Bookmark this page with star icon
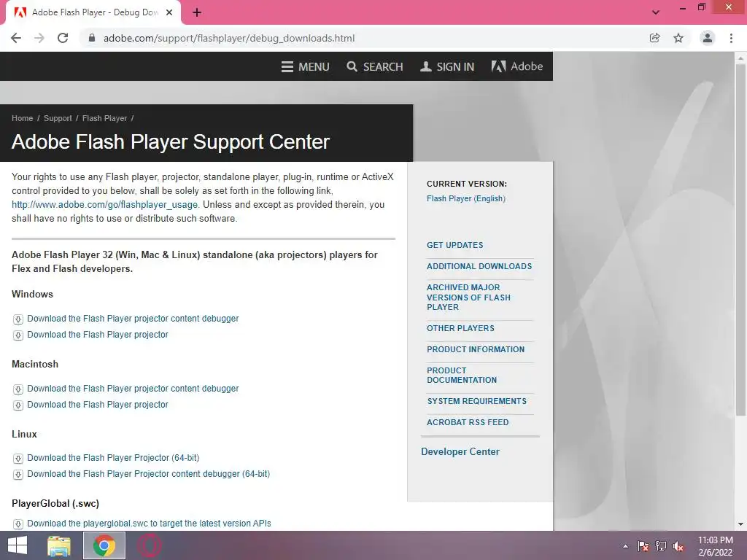 tap(678, 38)
